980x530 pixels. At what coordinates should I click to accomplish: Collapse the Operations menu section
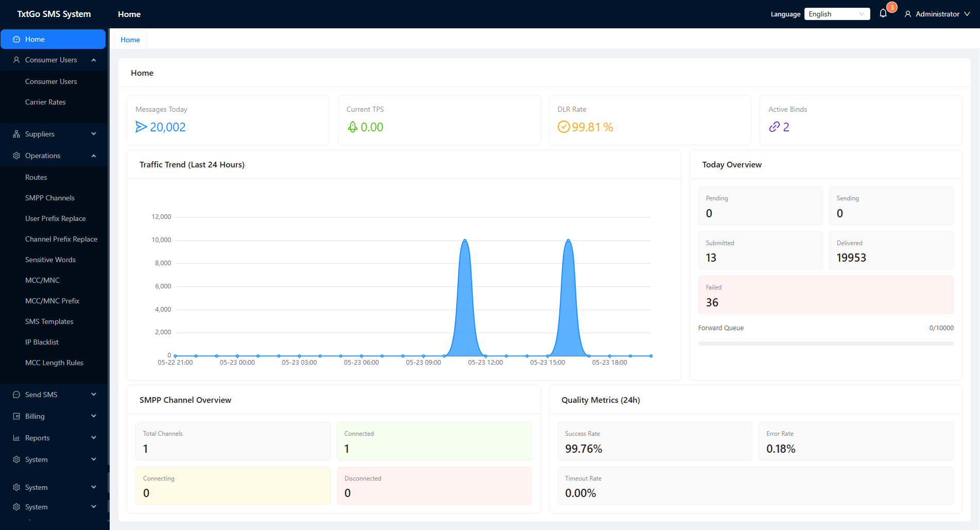click(54, 156)
